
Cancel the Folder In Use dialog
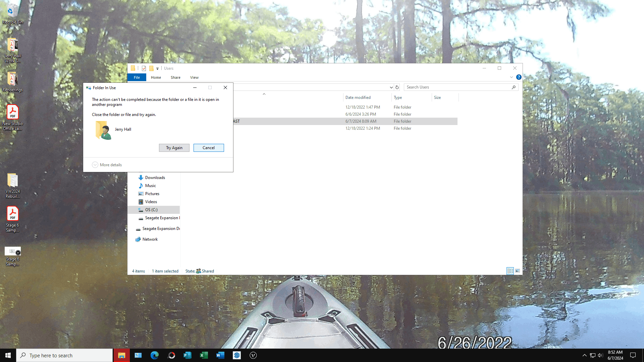[208, 148]
